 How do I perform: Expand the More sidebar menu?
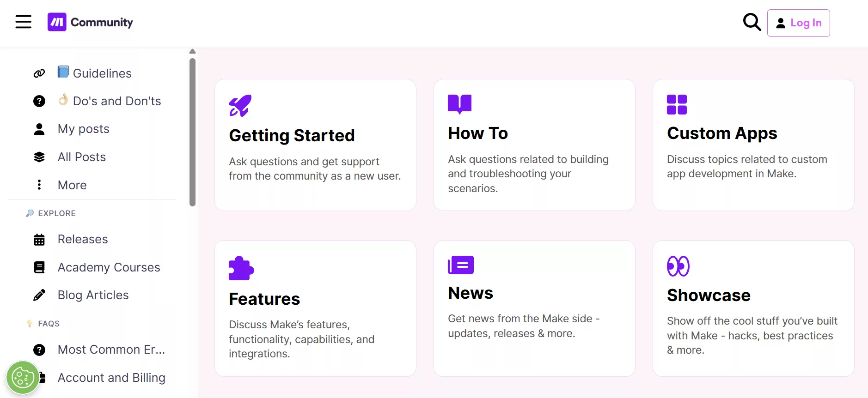tap(72, 185)
